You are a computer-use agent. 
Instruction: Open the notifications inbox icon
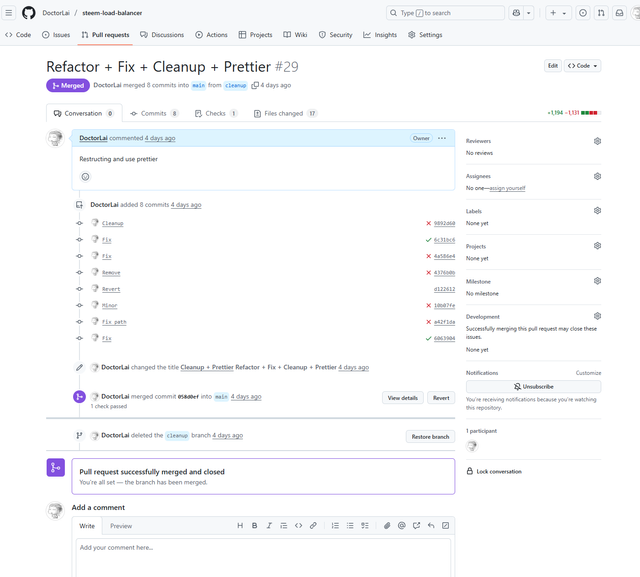coord(619,13)
